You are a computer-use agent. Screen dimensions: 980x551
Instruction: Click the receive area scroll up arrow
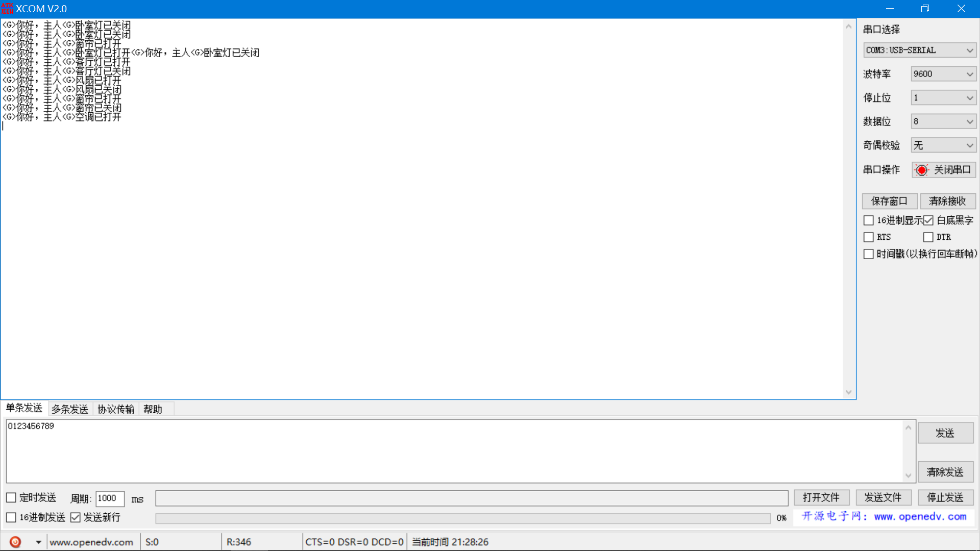tap(848, 27)
